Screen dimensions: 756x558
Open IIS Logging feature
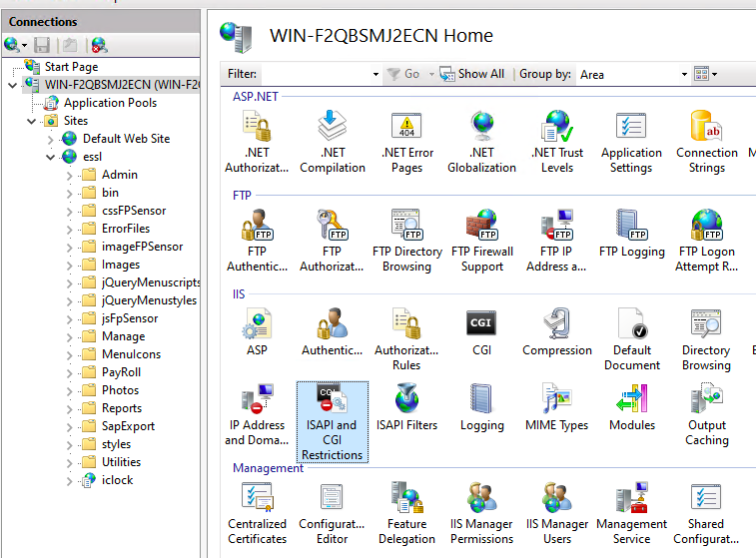(x=481, y=407)
